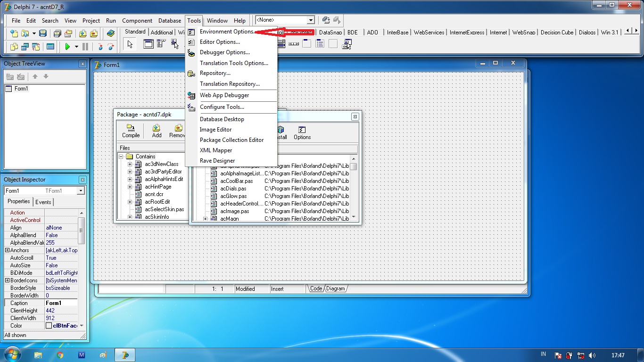Click the Color property clBtnFace swatch

(x=49, y=326)
